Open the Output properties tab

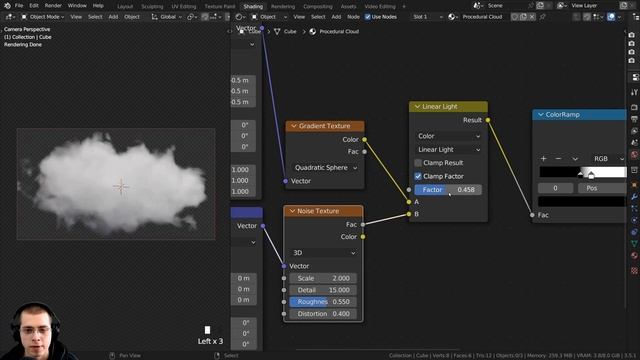634,119
